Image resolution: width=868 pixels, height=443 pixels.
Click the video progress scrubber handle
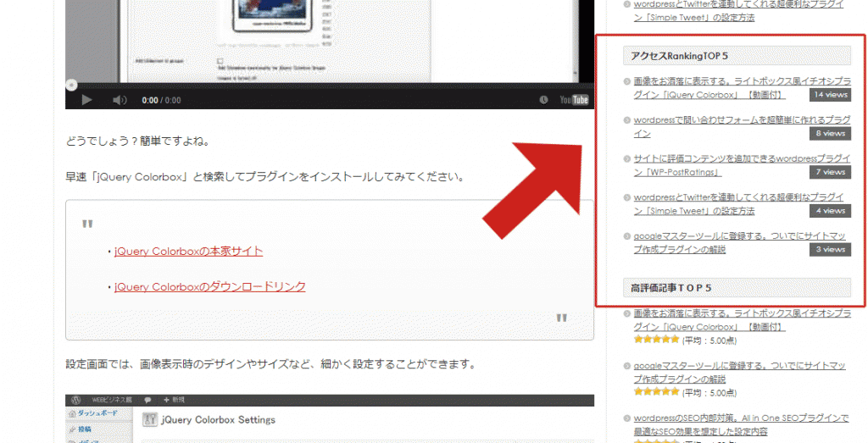71,85
